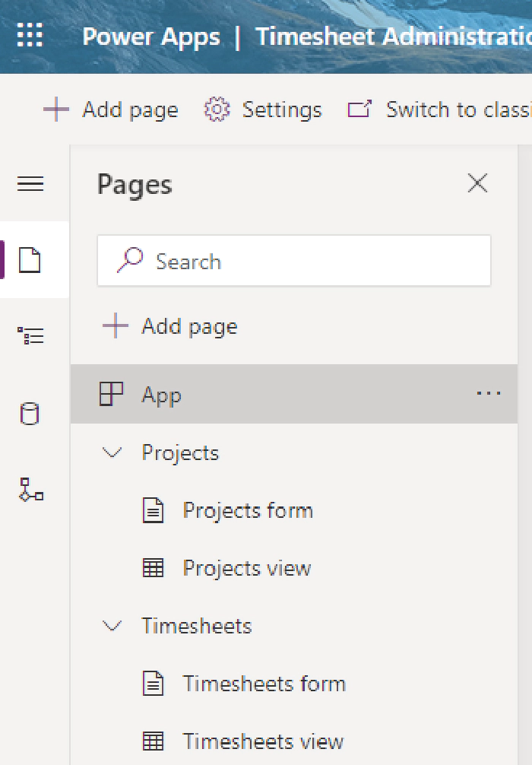Toggle the hamburger menu in left rail
Image resolution: width=532 pixels, height=765 pixels.
coord(30,184)
